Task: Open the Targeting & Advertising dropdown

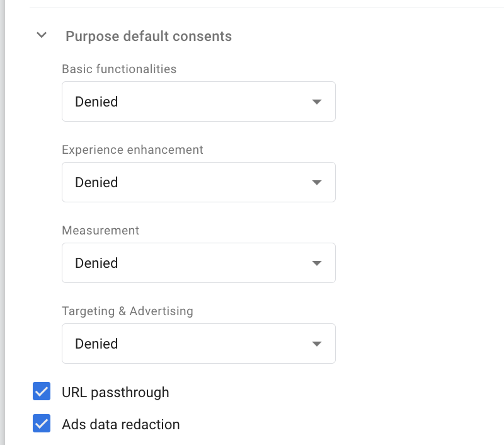Action: (198, 344)
